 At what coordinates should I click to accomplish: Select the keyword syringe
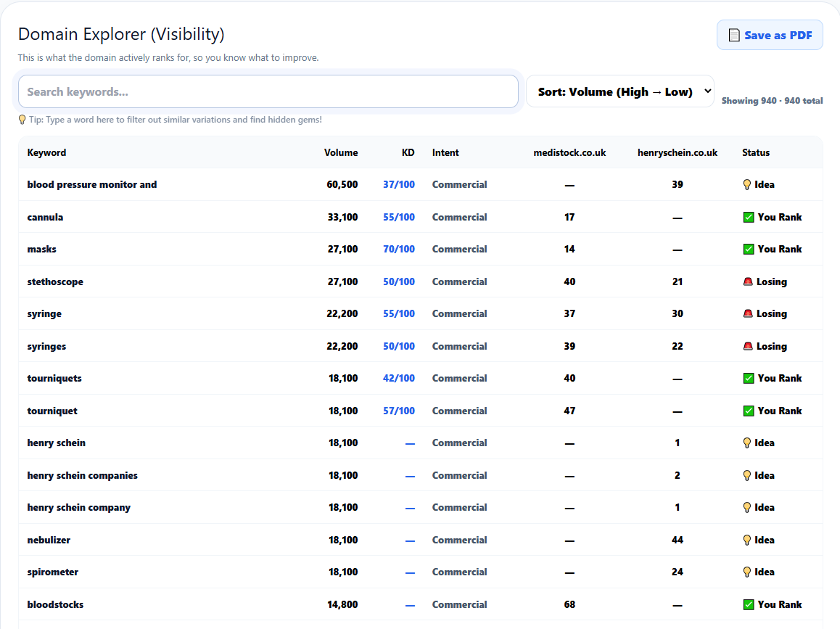coord(44,314)
